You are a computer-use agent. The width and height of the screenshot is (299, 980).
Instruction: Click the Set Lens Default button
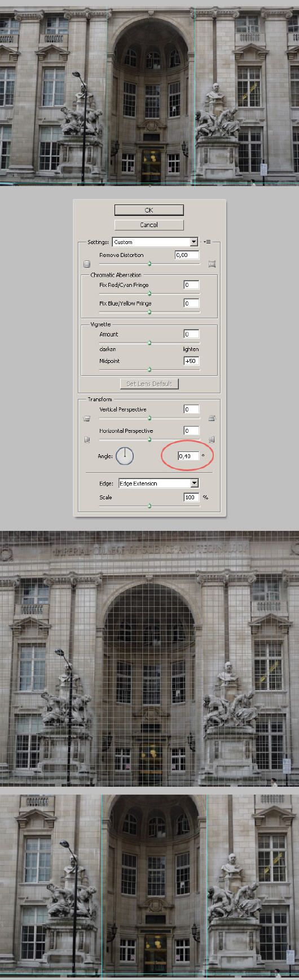(149, 383)
